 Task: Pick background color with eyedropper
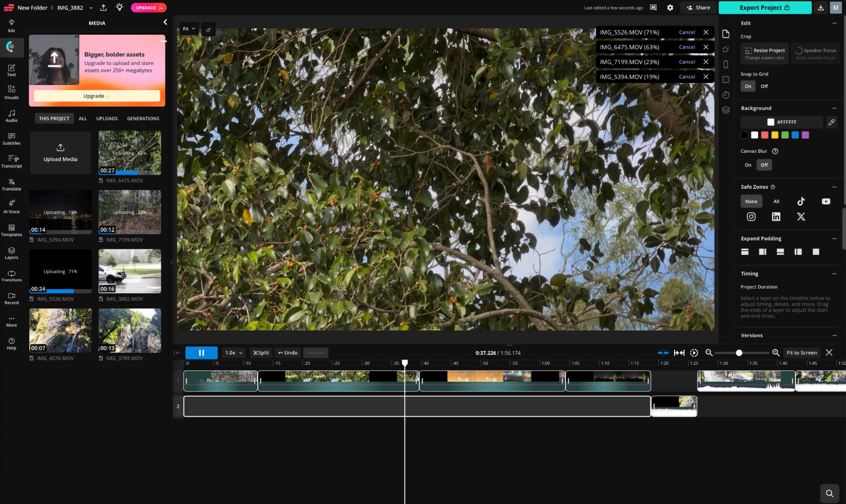[x=832, y=122]
